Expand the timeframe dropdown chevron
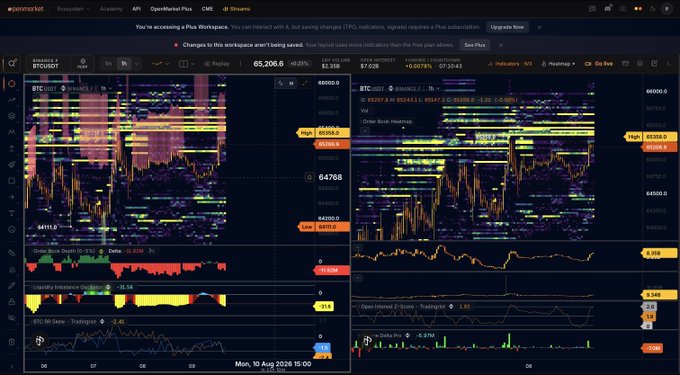This screenshot has height=375, width=680. tap(137, 64)
